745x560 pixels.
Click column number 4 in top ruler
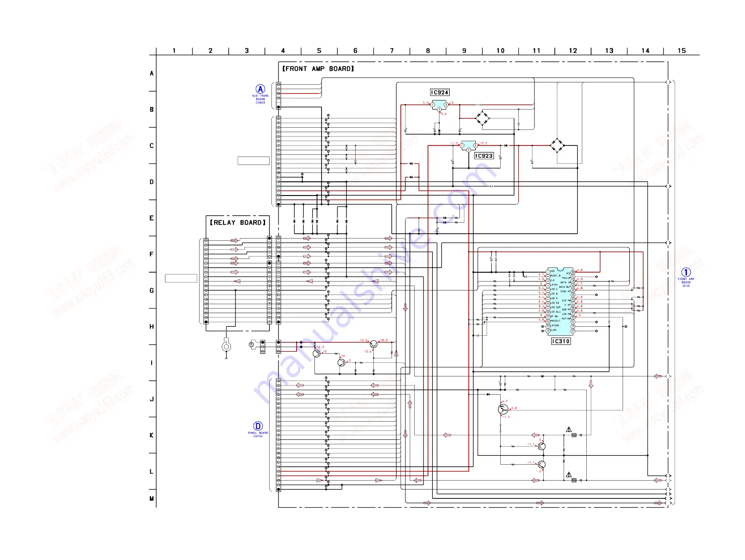pos(283,51)
